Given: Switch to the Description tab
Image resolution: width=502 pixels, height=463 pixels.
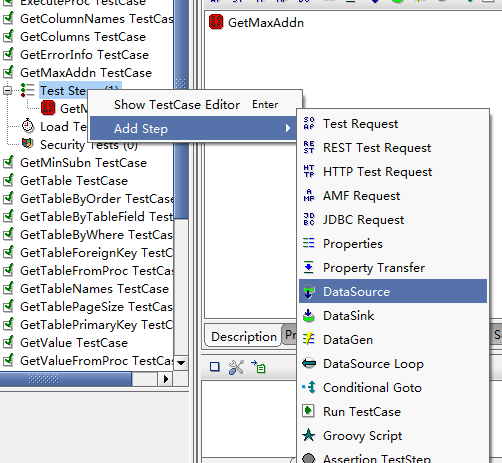Looking at the screenshot, I should click(244, 336).
